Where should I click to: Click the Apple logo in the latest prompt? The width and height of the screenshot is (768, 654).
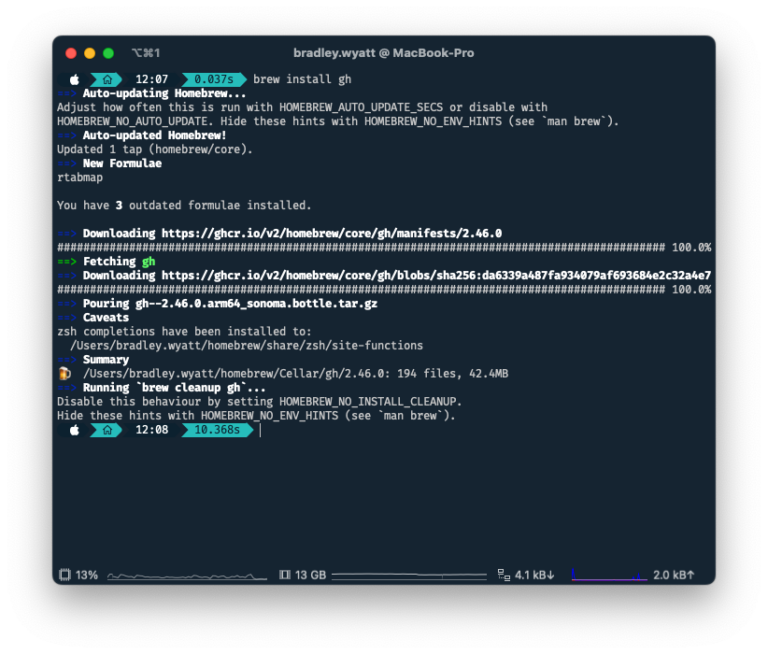pyautogui.click(x=74, y=430)
